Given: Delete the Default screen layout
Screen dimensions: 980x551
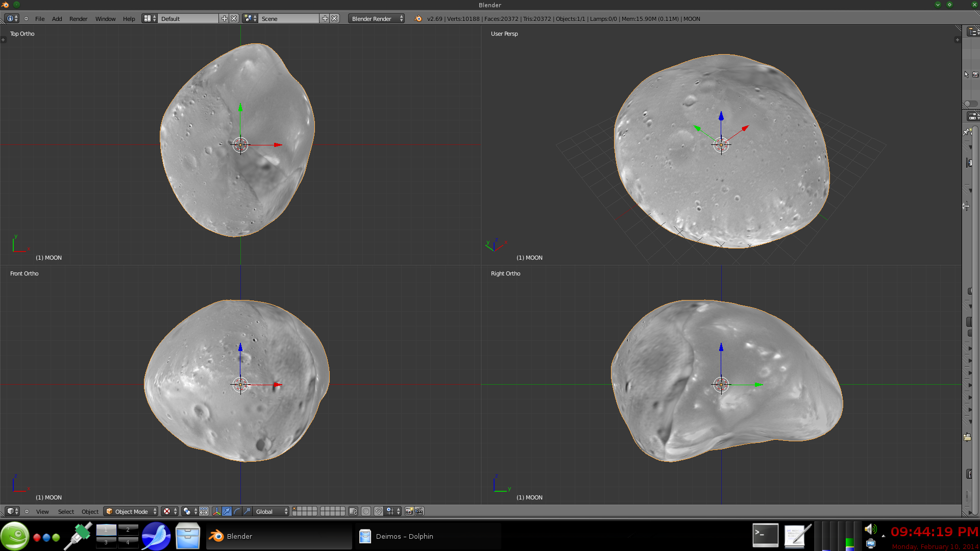Looking at the screenshot, I should pyautogui.click(x=234, y=18).
